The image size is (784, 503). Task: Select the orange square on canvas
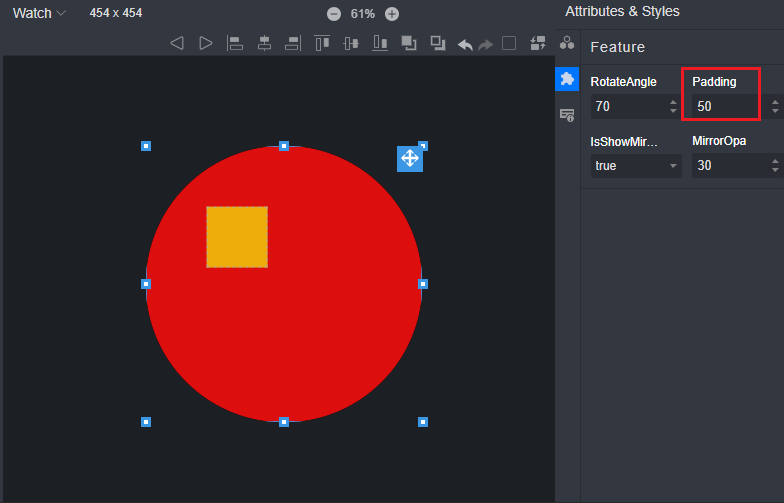237,237
